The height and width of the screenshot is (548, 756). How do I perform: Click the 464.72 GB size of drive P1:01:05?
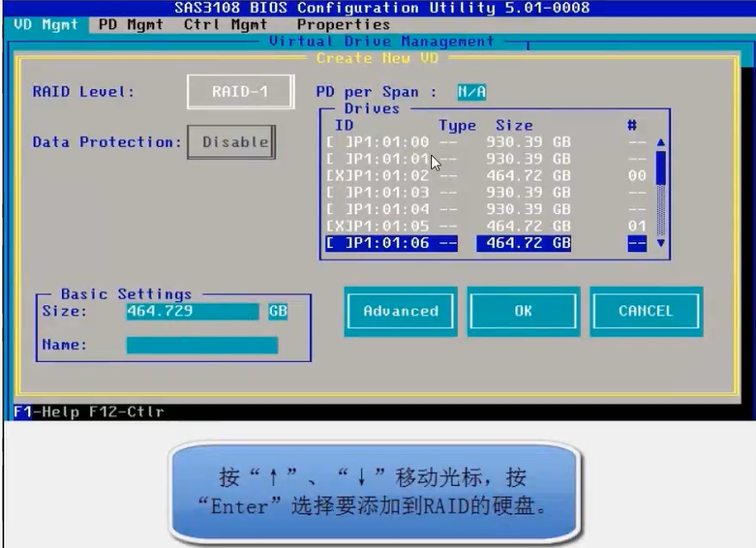[x=528, y=227]
